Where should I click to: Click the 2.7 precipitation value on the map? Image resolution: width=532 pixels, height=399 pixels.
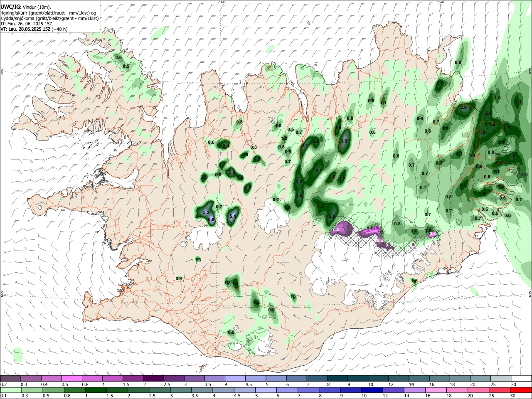click(248, 188)
